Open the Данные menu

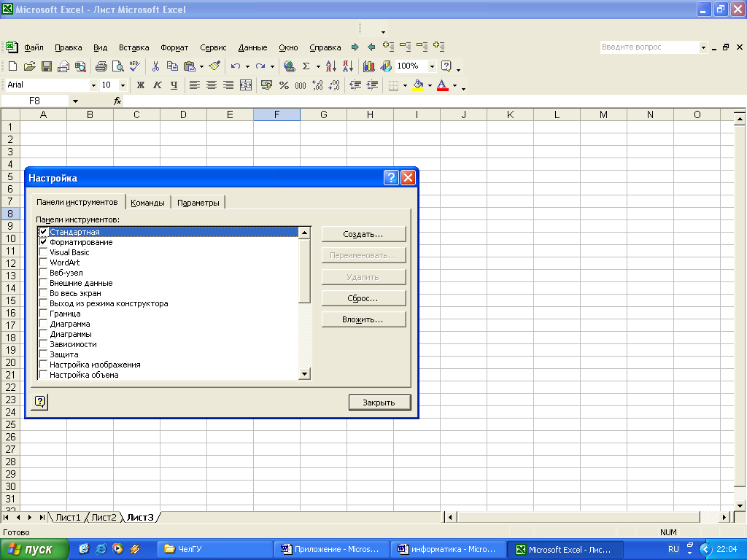[252, 47]
